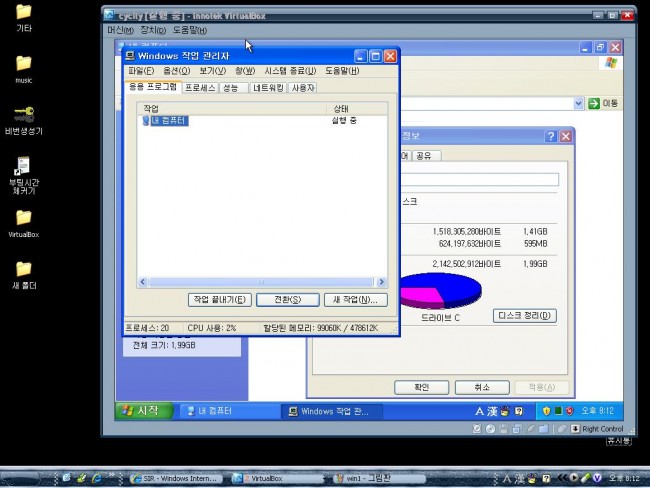The height and width of the screenshot is (488, 650).
Task: Open the music folder icon
Action: coord(24,69)
